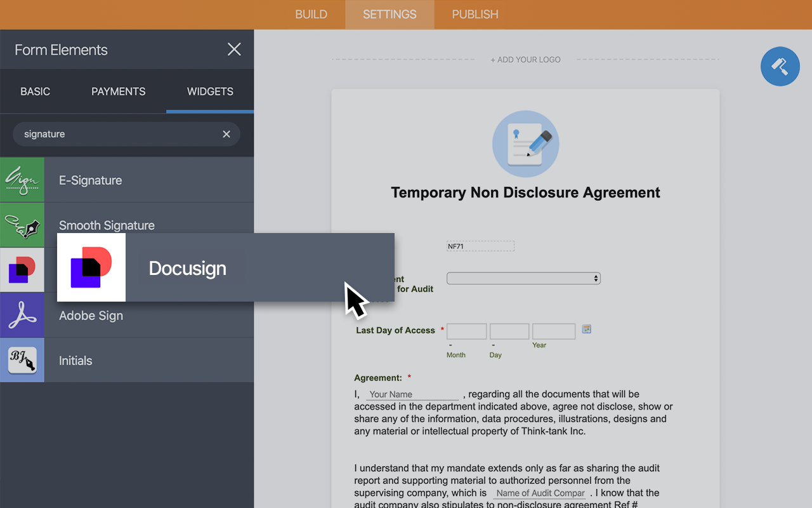812x508 pixels.
Task: Click the ADD YOUR LOGO link
Action: [x=525, y=59]
